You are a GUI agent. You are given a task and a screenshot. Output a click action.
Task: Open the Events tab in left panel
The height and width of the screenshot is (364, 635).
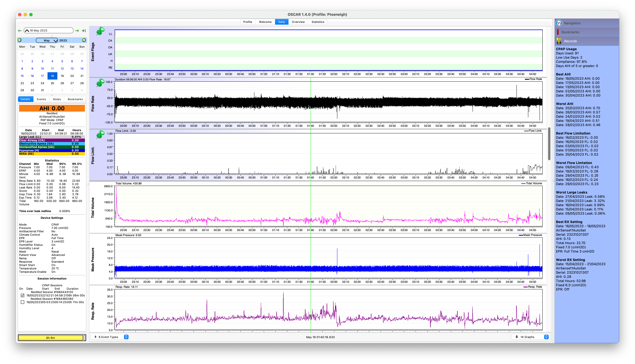pos(41,99)
